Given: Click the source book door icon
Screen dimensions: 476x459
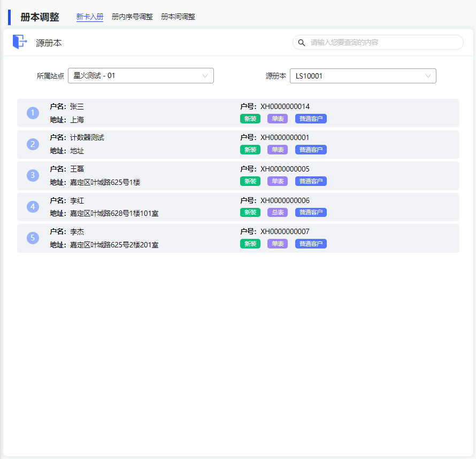Looking at the screenshot, I should 20,42.
